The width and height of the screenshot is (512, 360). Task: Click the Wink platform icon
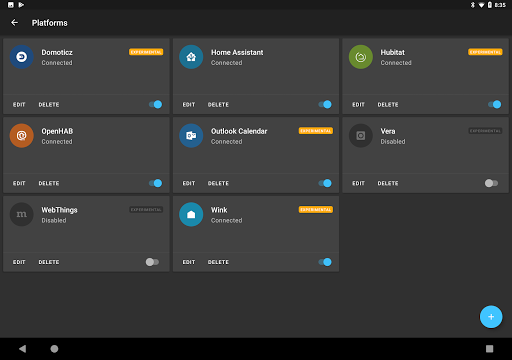191,214
